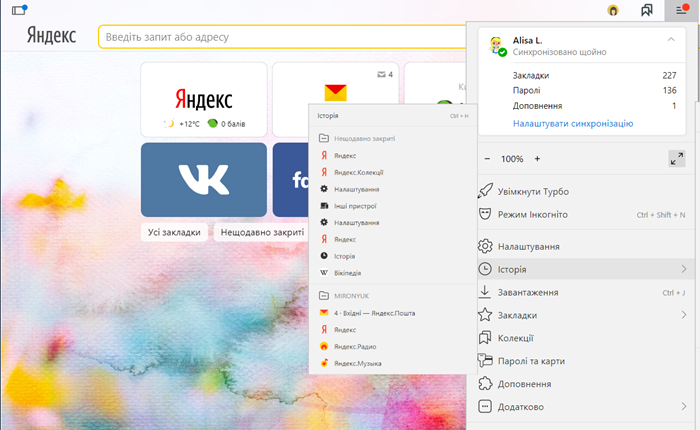
Task: Open Вікіпедія history entry
Action: (x=393, y=273)
